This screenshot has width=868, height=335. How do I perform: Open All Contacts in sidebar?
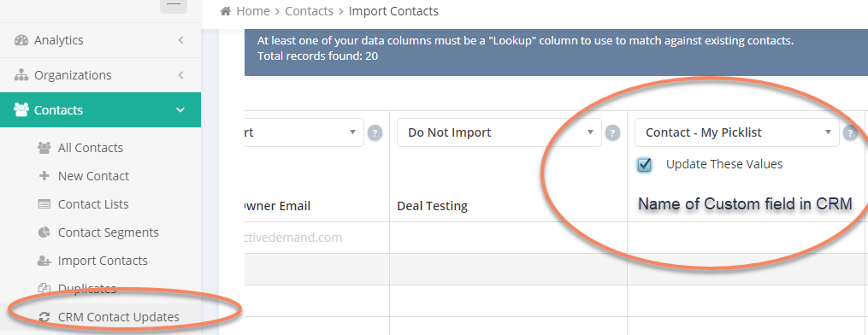click(x=91, y=148)
